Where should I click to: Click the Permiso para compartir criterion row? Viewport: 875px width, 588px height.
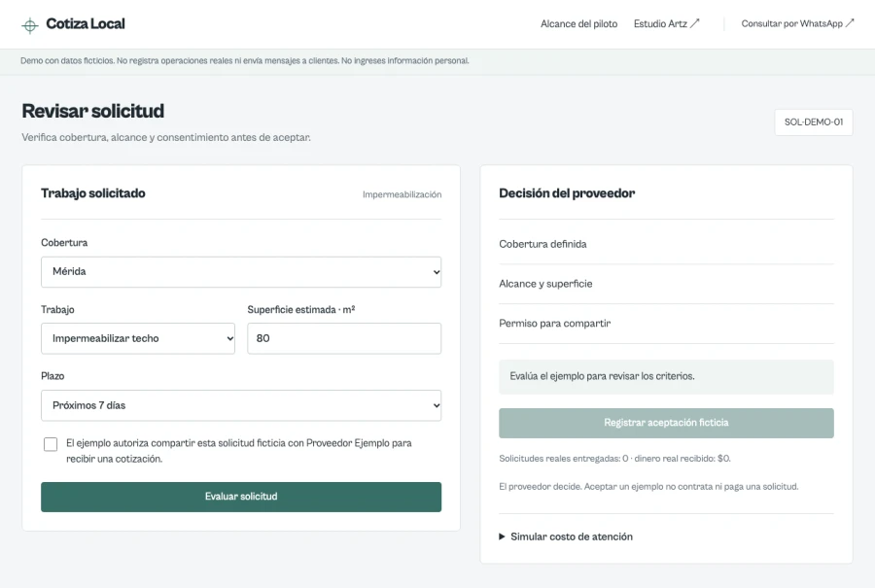pos(666,324)
